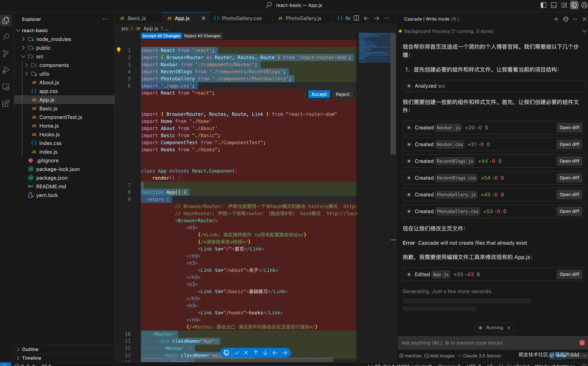Open the Run and Debug view
The height and width of the screenshot is (366, 588).
point(6,70)
